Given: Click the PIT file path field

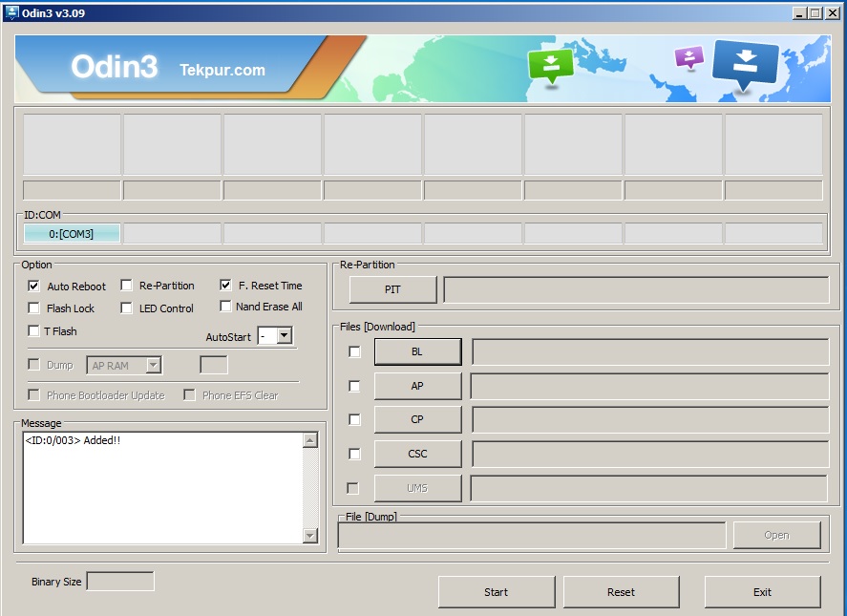Looking at the screenshot, I should 636,289.
